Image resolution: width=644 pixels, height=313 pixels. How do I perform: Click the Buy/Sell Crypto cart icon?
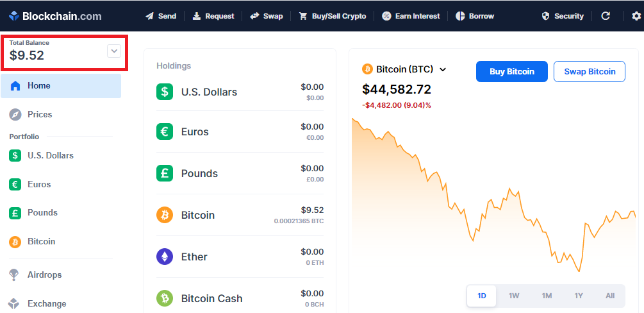(x=303, y=16)
